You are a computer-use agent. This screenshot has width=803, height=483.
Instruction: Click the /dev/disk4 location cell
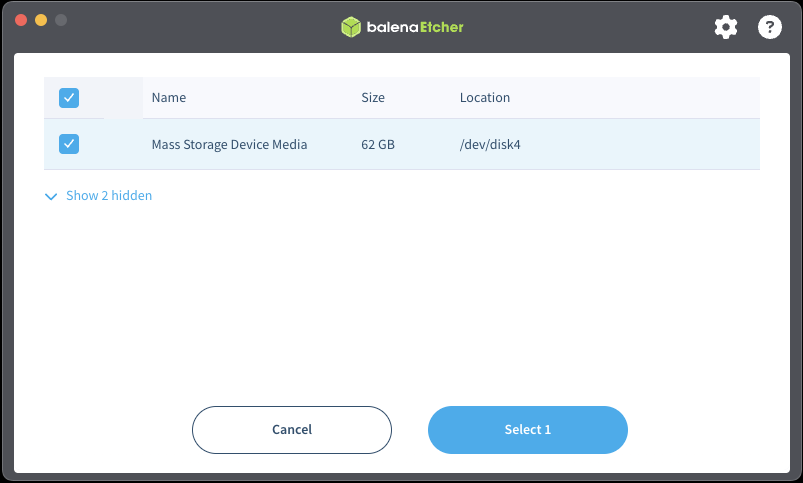coord(490,144)
